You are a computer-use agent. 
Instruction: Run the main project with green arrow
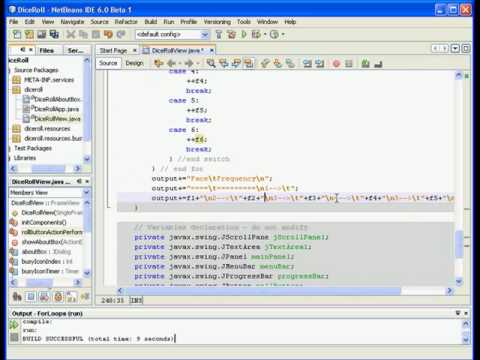tap(244, 34)
